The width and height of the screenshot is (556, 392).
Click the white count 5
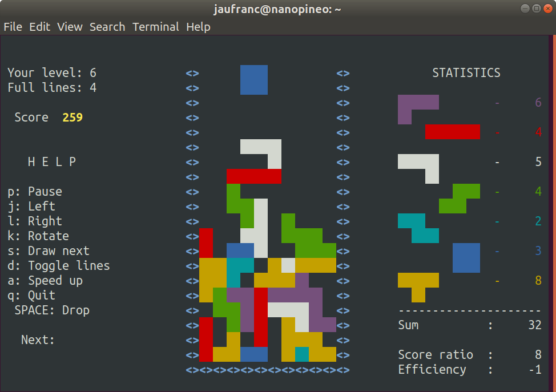point(538,162)
